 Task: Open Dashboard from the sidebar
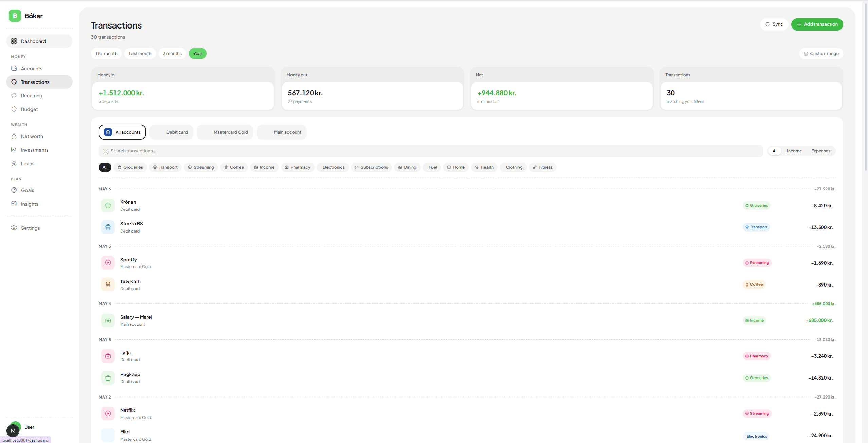coord(39,41)
